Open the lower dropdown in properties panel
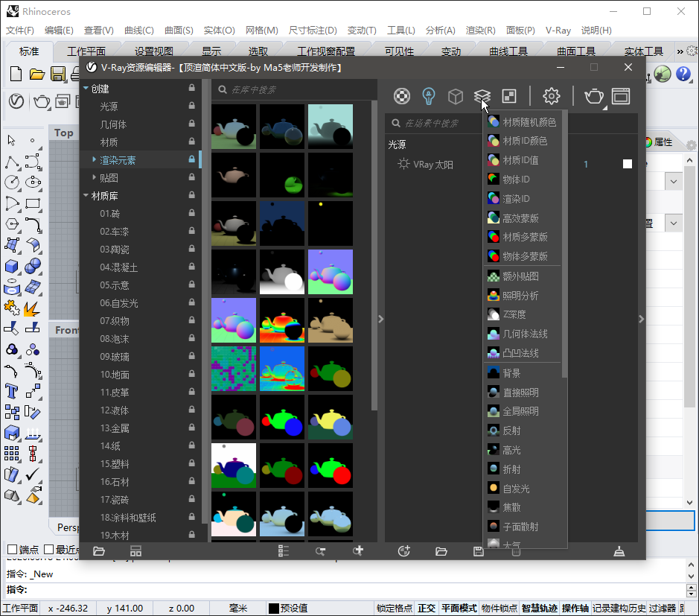The image size is (699, 616). (x=674, y=223)
